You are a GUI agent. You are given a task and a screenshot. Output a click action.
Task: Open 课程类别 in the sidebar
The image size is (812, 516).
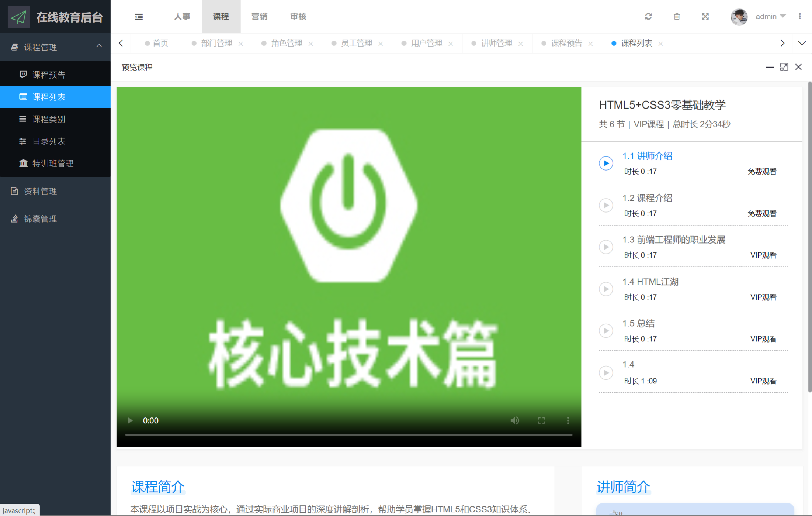(49, 119)
